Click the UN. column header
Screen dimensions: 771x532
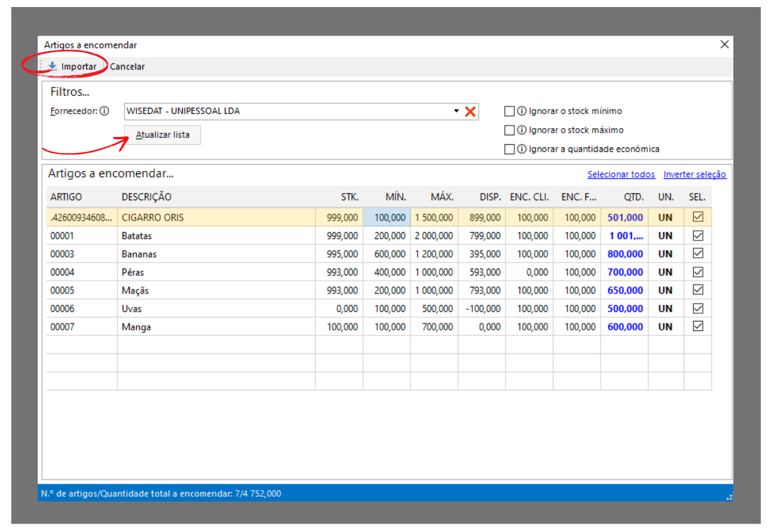[x=666, y=197]
